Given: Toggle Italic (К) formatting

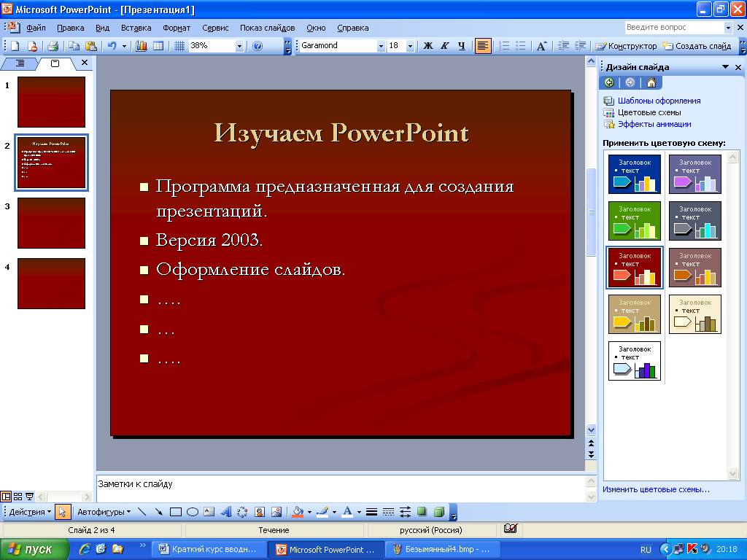Looking at the screenshot, I should [x=445, y=46].
